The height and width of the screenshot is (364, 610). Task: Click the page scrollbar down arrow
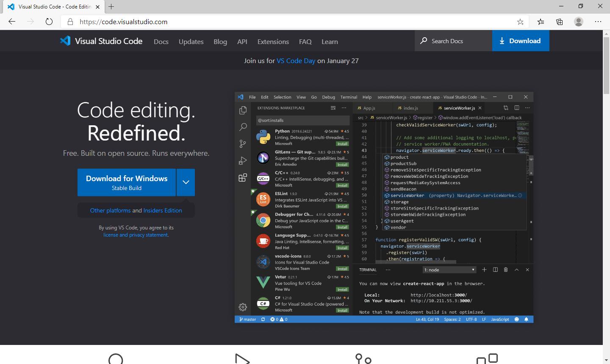pos(606,360)
